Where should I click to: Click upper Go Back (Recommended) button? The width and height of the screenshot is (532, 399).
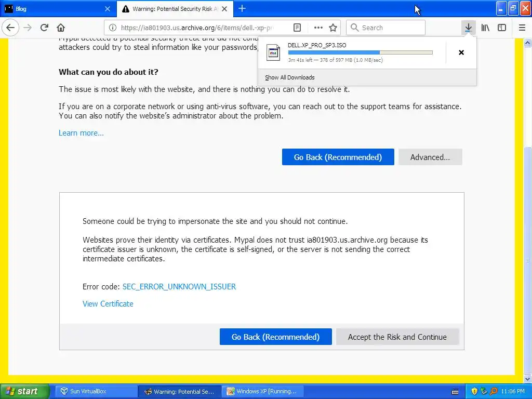pos(338,157)
